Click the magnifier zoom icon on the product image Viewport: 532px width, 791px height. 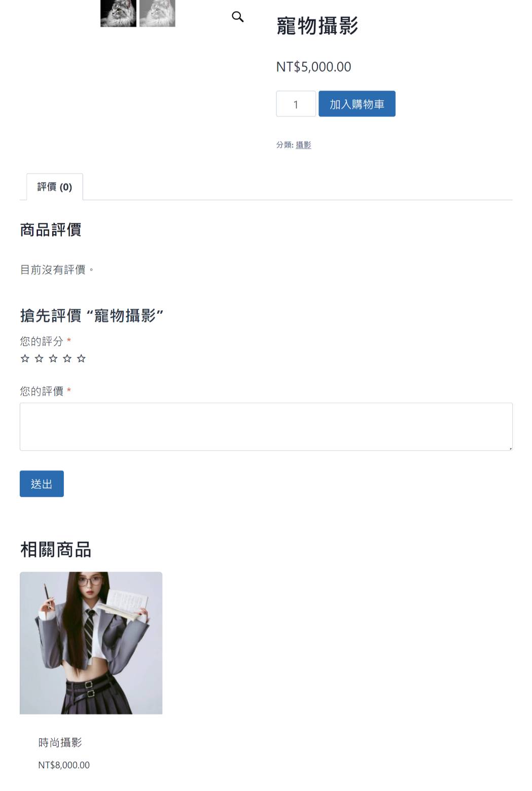[x=237, y=17]
